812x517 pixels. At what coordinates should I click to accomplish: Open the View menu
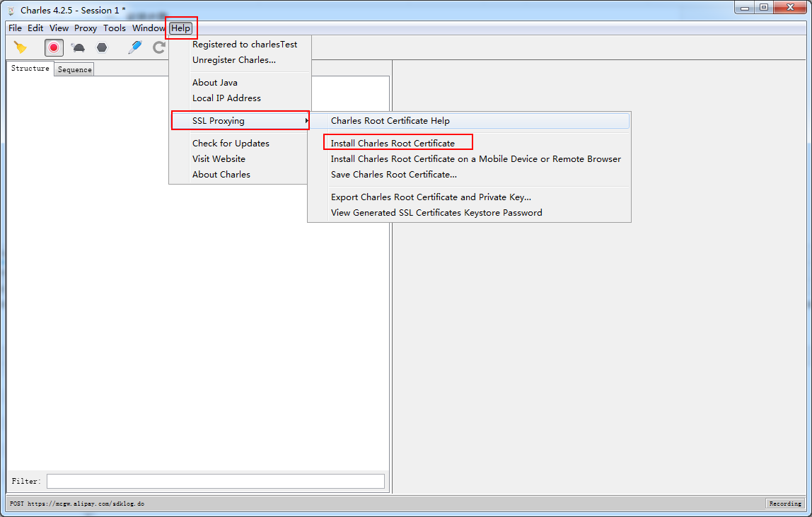[59, 28]
